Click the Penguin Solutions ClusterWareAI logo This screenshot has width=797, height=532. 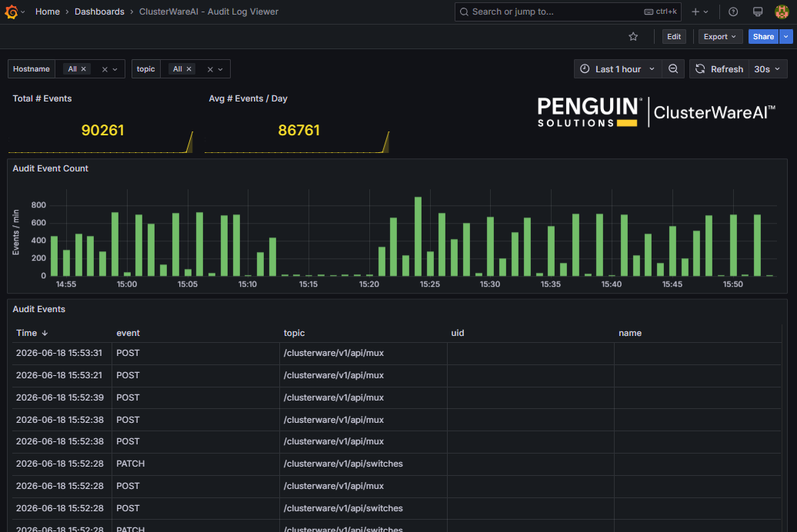point(656,112)
